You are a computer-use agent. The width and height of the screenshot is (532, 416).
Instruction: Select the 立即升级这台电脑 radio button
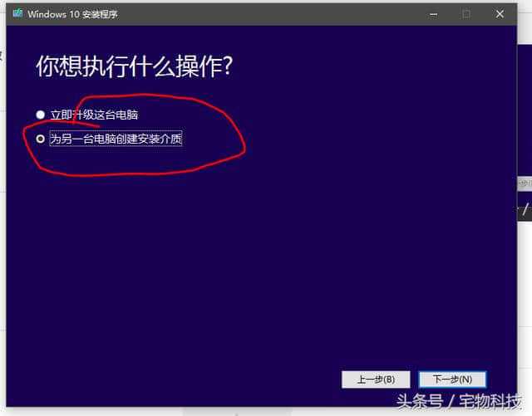(41, 115)
